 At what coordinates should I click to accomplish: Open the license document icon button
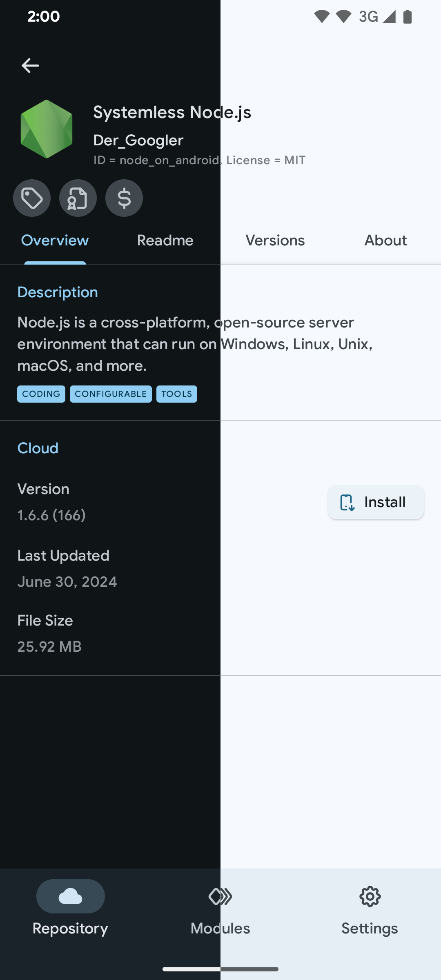(x=78, y=198)
